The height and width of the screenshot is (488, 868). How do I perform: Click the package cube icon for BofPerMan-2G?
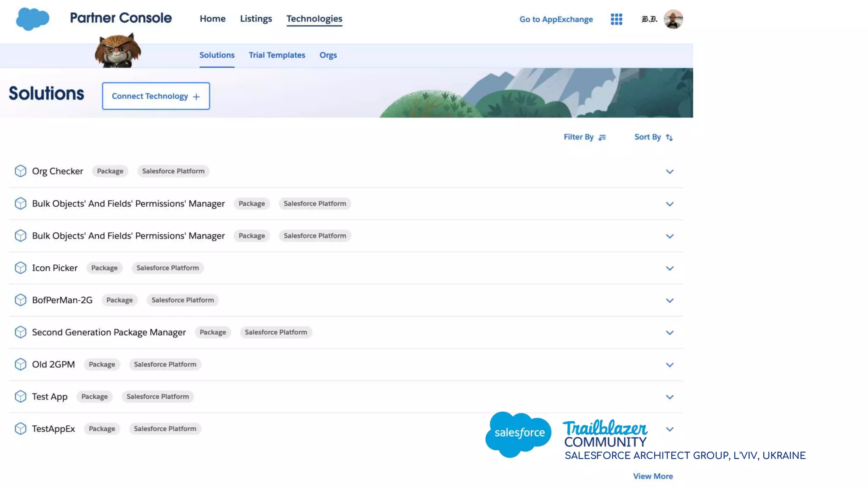pos(20,300)
